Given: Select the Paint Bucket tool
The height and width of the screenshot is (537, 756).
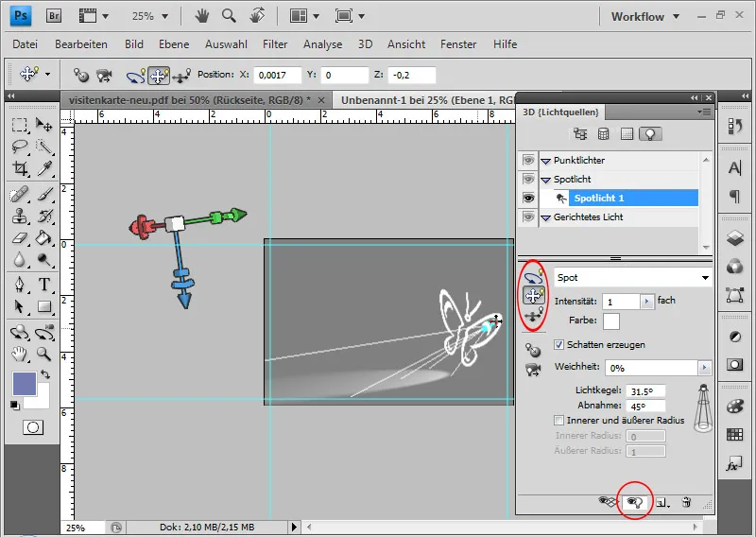Looking at the screenshot, I should click(x=43, y=238).
